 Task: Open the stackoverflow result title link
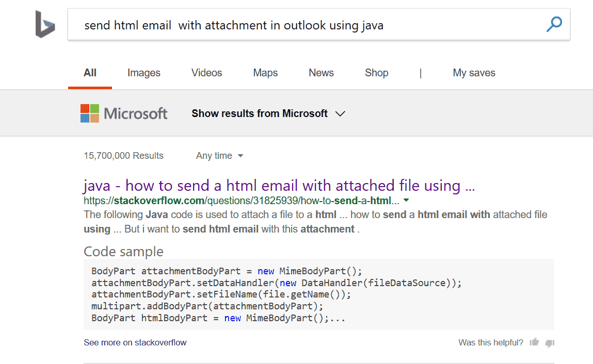tap(279, 186)
